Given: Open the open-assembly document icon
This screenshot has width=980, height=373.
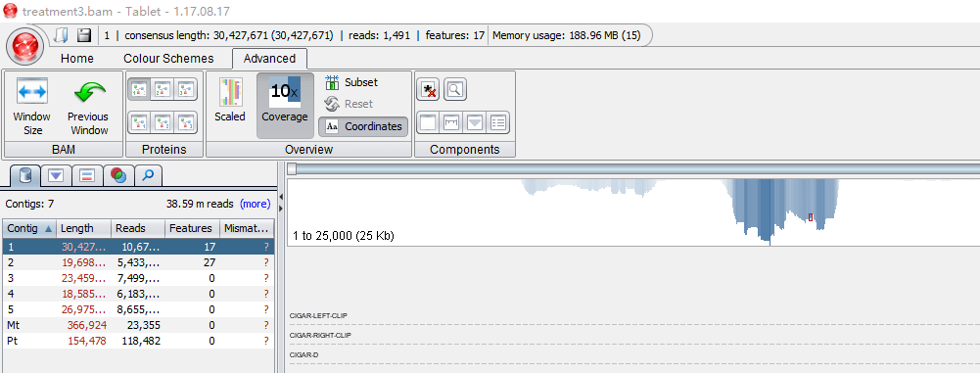Looking at the screenshot, I should click(62, 35).
